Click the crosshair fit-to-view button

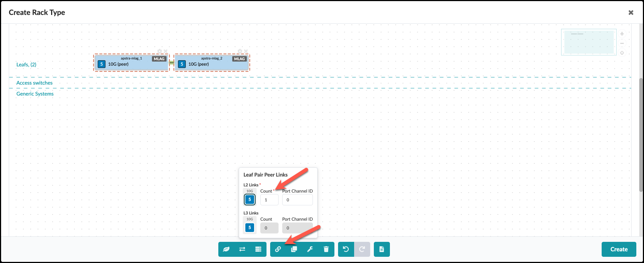click(622, 53)
